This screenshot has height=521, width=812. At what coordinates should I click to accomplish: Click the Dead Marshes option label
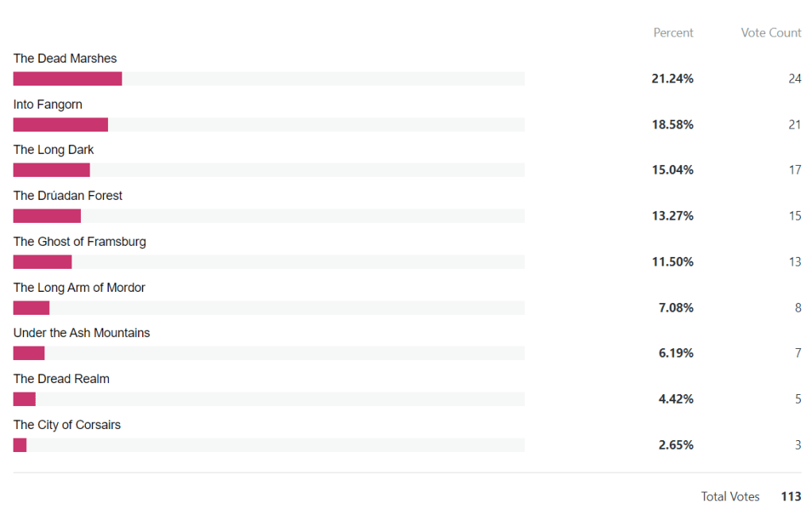[65, 59]
